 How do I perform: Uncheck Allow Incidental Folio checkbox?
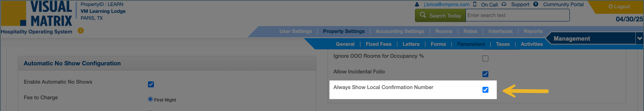[x=485, y=74]
